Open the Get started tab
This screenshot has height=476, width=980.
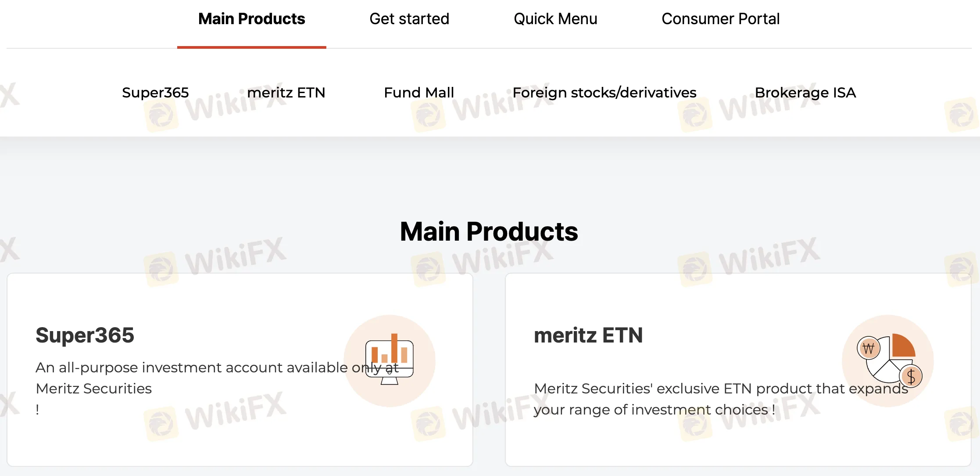[x=409, y=19]
